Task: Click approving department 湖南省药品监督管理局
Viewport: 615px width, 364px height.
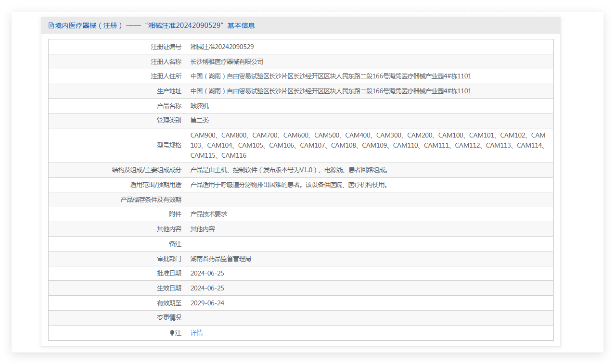Action: (x=220, y=259)
